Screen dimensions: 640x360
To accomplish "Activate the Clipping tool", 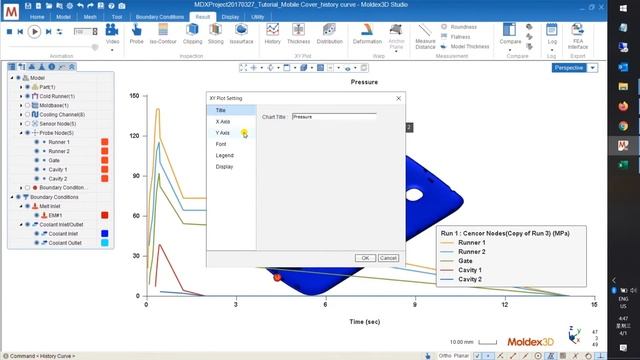I will 192,34.
